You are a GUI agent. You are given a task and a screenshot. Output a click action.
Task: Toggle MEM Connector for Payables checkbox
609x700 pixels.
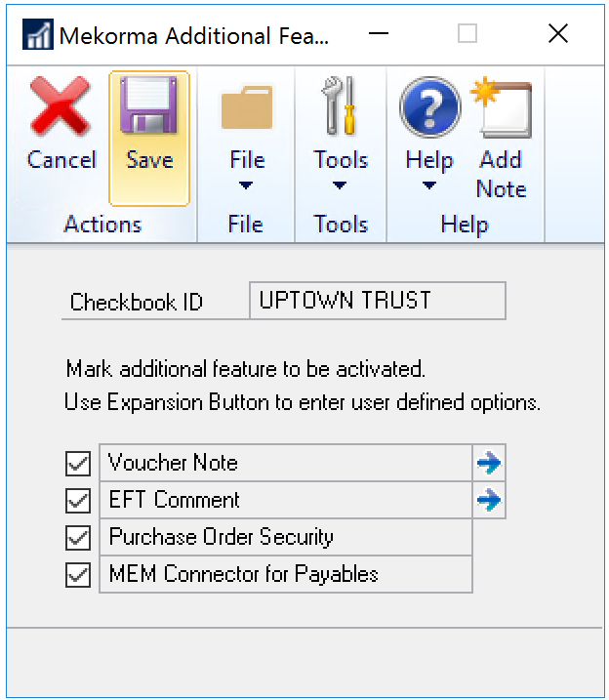coord(78,575)
